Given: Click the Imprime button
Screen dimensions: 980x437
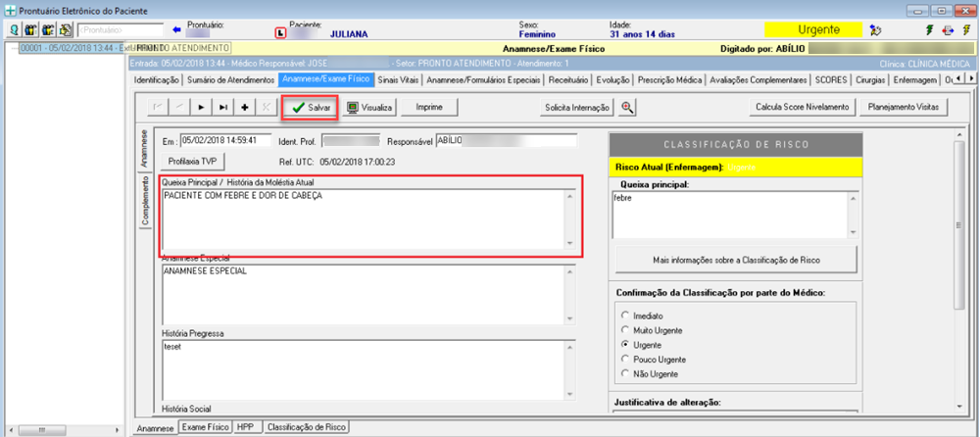Looking at the screenshot, I should [x=429, y=108].
